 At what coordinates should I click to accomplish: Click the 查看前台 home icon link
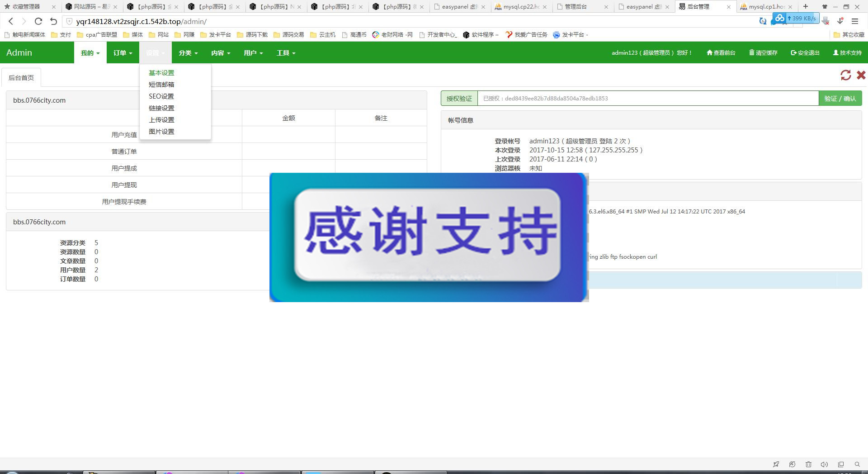(721, 53)
